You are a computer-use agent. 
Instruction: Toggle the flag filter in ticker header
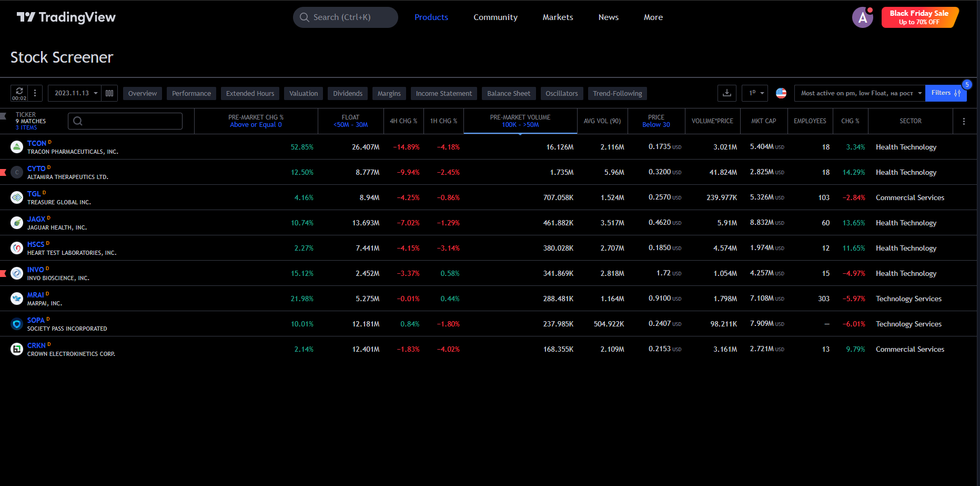tap(3, 116)
